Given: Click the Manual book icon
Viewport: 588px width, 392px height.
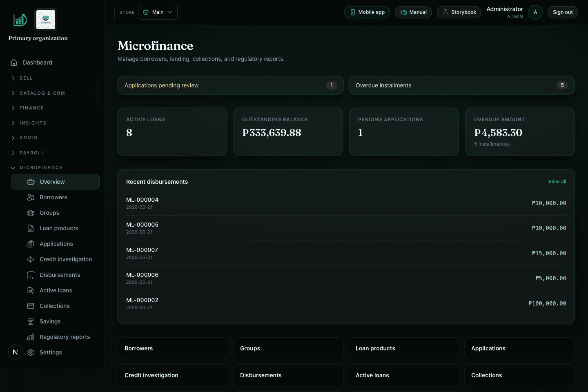Looking at the screenshot, I should tap(403, 12).
